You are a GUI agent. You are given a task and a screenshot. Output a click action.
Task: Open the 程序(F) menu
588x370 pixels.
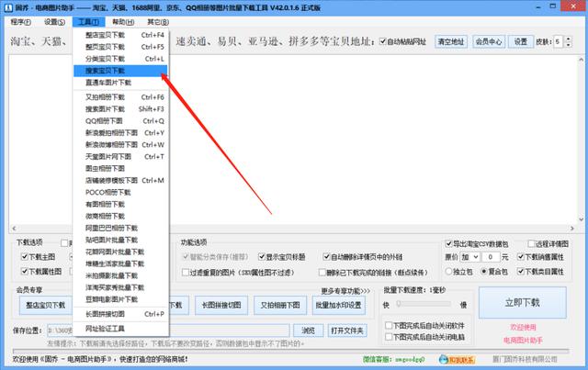click(20, 22)
